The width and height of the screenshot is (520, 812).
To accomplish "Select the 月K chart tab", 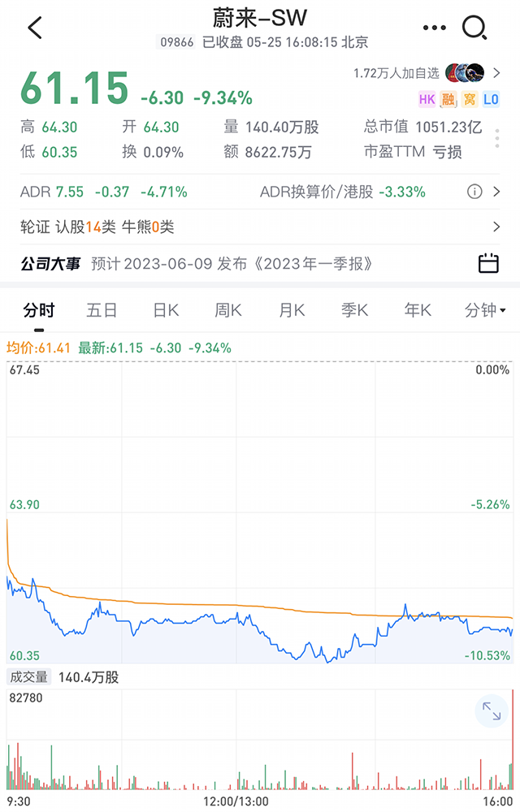I will click(292, 310).
